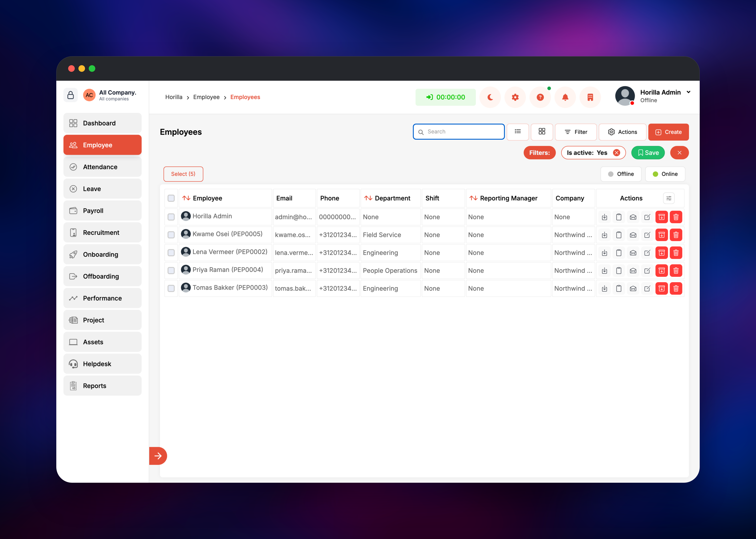
Task: Sort by Department column
Action: click(387, 198)
